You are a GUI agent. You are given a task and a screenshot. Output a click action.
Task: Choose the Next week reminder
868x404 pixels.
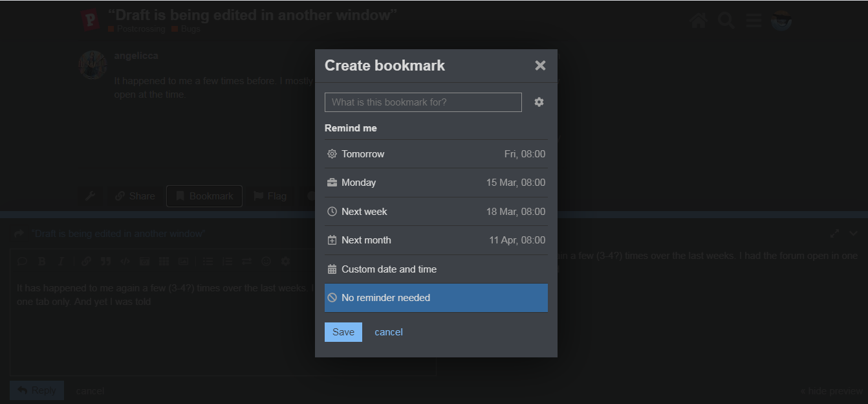[436, 212]
